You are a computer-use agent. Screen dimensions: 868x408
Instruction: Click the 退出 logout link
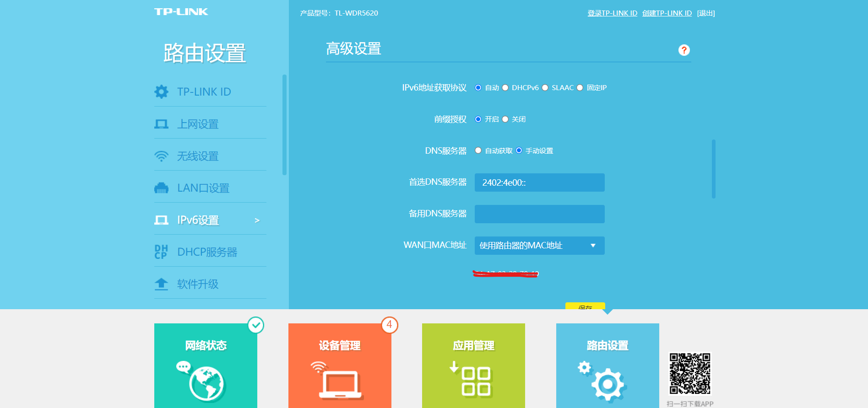click(705, 13)
